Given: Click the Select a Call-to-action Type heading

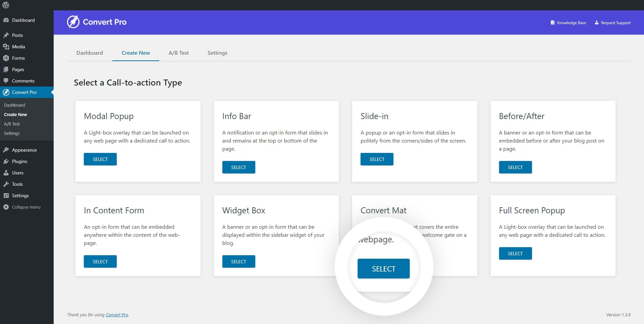Looking at the screenshot, I should click(x=128, y=83).
